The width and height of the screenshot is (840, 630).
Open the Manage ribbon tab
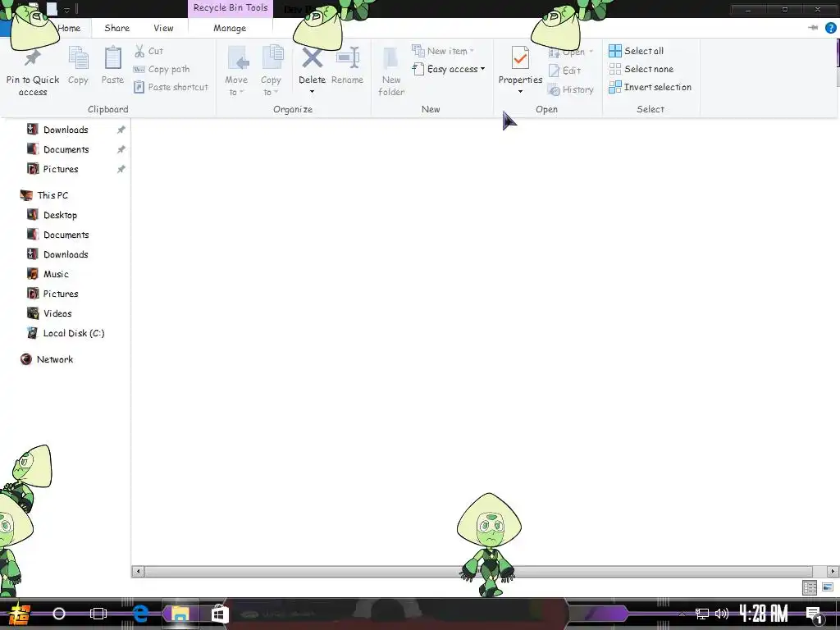pyautogui.click(x=230, y=28)
